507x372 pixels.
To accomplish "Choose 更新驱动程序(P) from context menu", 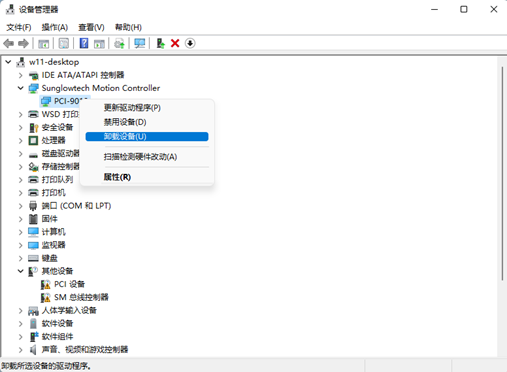I will 147,108.
